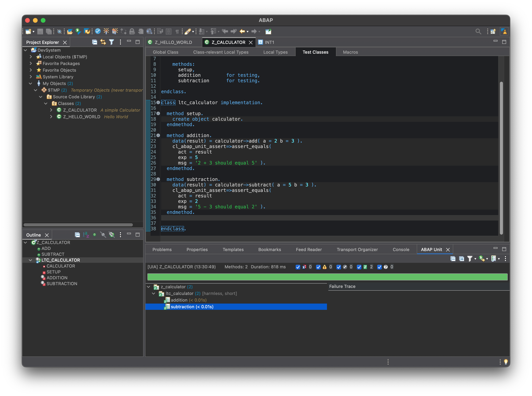This screenshot has height=396, width=532.
Task: Select the addition test result
Action: pyautogui.click(x=189, y=300)
